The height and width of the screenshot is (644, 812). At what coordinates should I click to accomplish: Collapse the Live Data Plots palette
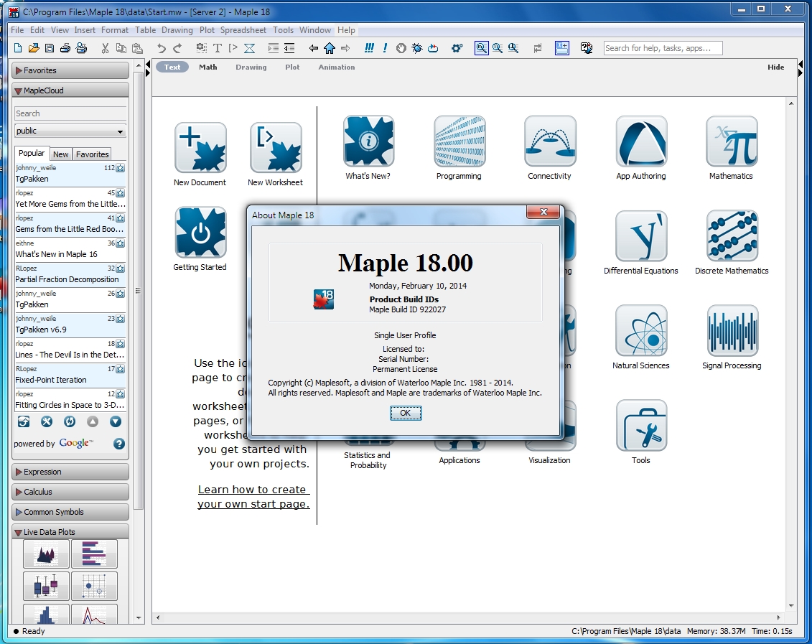[70, 532]
